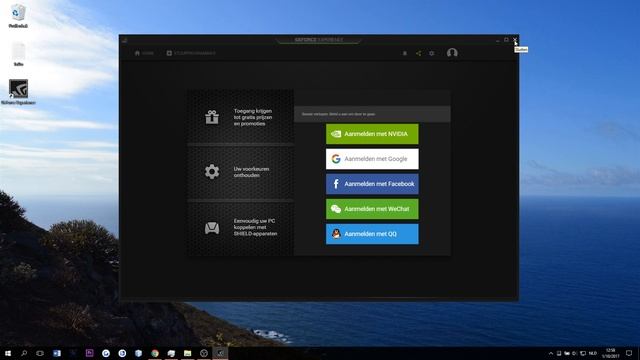Open the notifications bell icon
The width and height of the screenshot is (640, 360).
(x=404, y=53)
